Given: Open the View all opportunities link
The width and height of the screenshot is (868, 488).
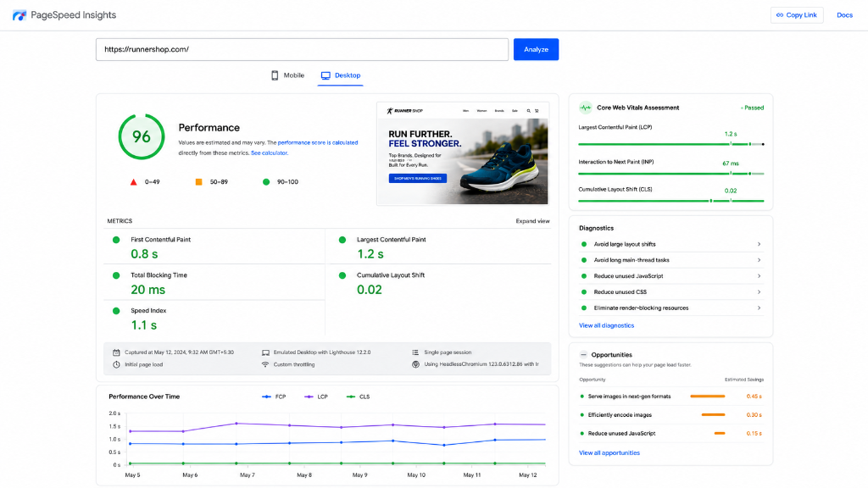Looking at the screenshot, I should [609, 453].
